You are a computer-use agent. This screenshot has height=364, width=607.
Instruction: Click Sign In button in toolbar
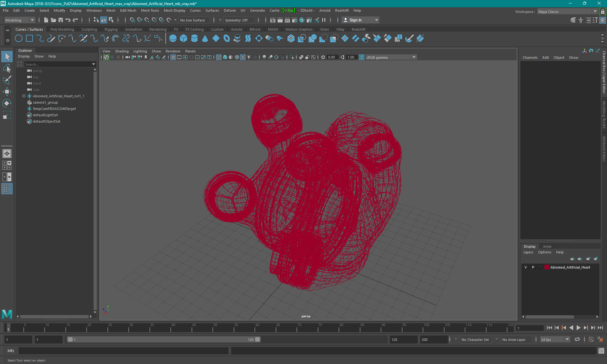(356, 20)
